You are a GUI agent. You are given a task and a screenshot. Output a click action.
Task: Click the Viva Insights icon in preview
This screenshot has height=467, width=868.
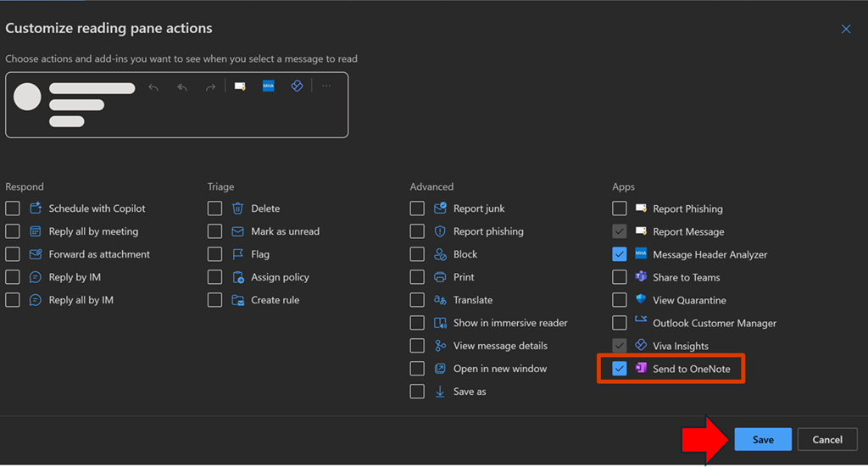tap(297, 86)
